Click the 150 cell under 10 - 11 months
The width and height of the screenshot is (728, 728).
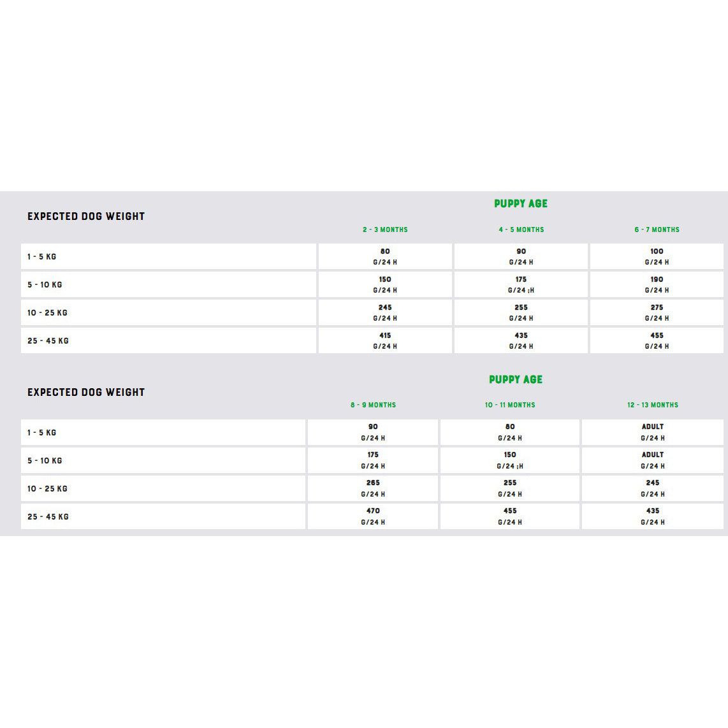pyautogui.click(x=510, y=460)
